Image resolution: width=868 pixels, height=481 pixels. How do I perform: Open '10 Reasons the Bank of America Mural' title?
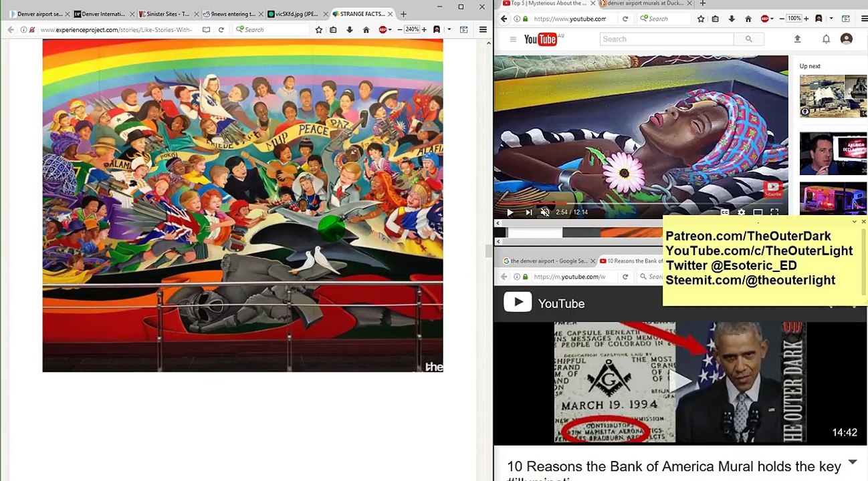(x=673, y=470)
